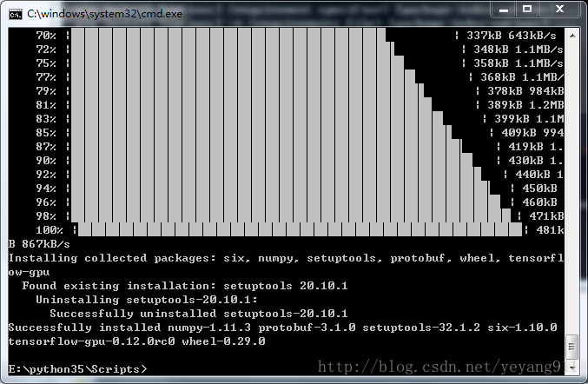Click 'numpy-1.11.3' in success message
Viewport: 588px width, 384px height.
coord(209,328)
